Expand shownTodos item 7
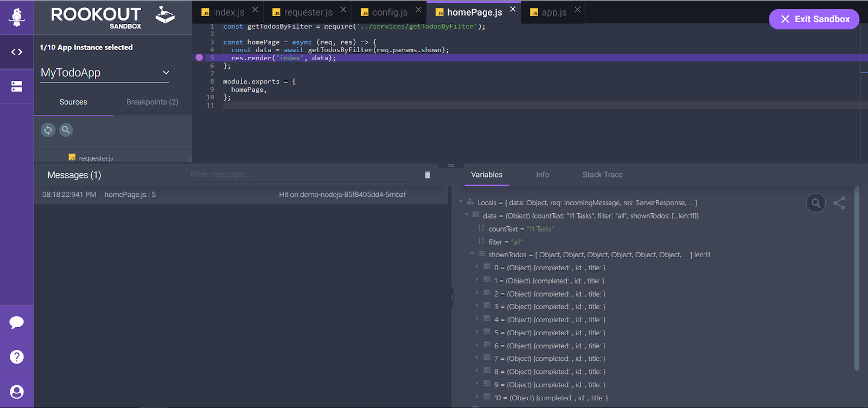Image resolution: width=868 pixels, height=408 pixels. 477,358
